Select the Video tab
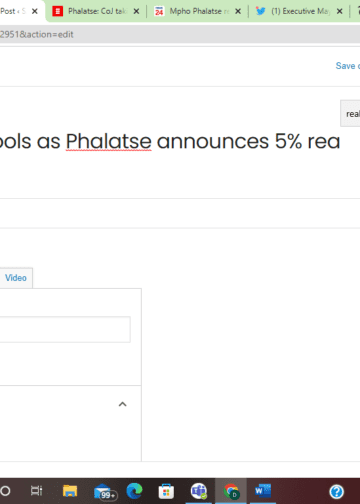360x504 pixels. 16,278
